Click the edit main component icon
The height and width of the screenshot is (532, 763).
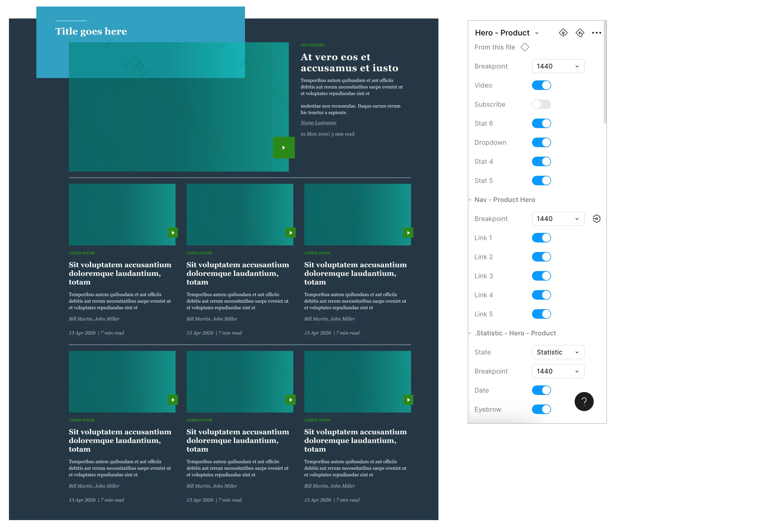coord(563,32)
